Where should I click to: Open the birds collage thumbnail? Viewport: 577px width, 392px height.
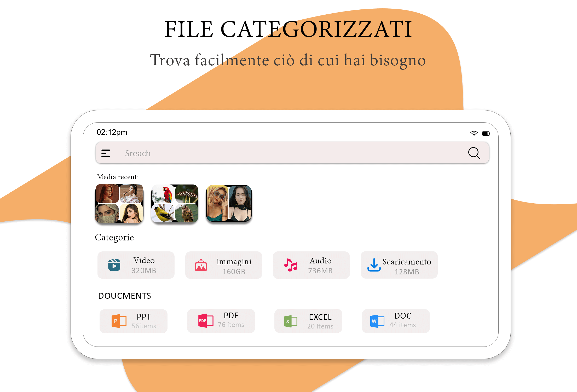coord(175,203)
